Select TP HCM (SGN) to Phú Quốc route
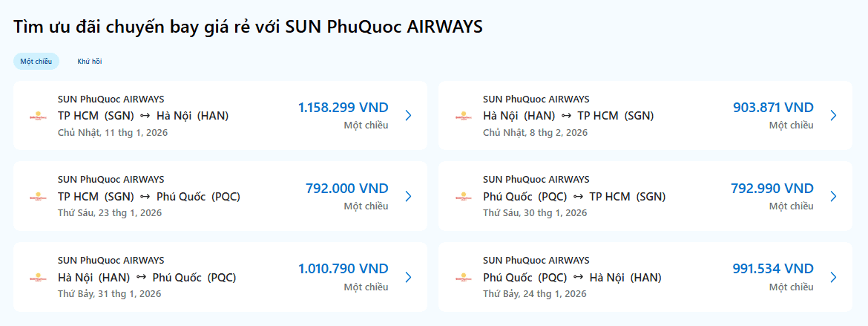 point(149,197)
